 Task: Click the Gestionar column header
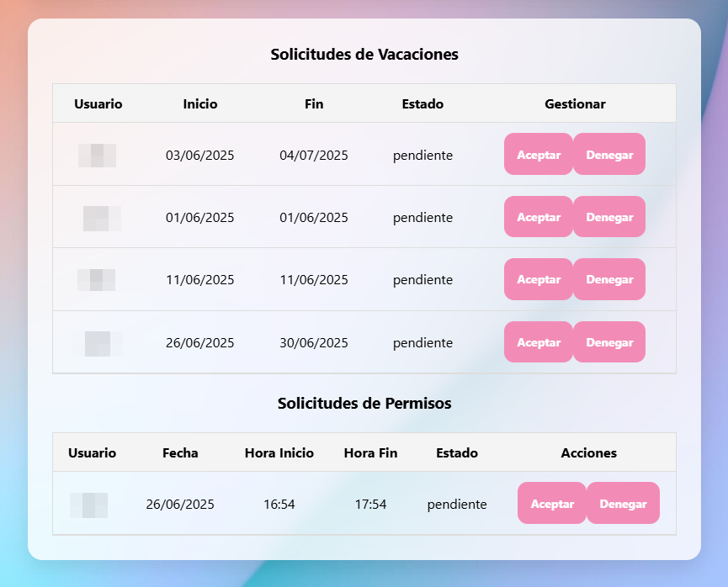pos(575,104)
